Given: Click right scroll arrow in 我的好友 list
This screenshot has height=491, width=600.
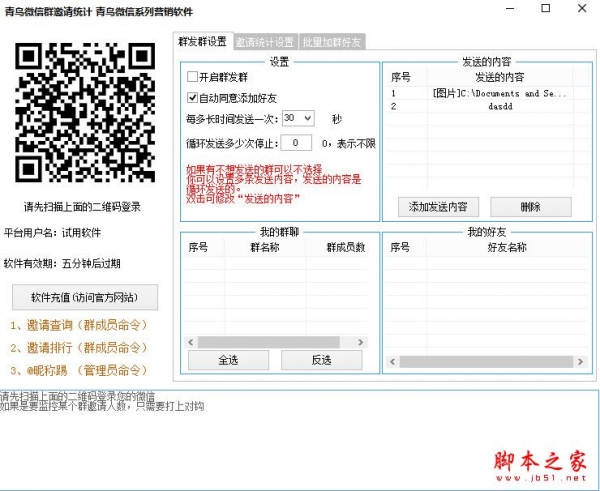Looking at the screenshot, I should pos(580,361).
